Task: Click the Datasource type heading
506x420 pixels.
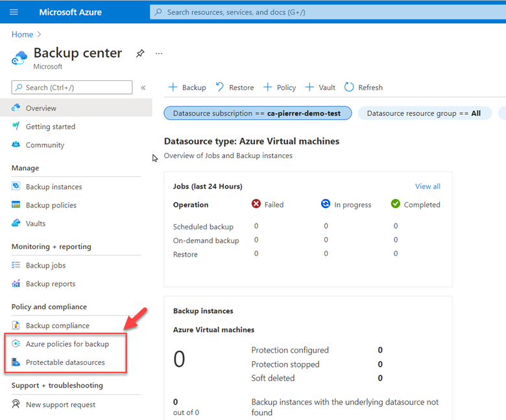Action: (252, 141)
